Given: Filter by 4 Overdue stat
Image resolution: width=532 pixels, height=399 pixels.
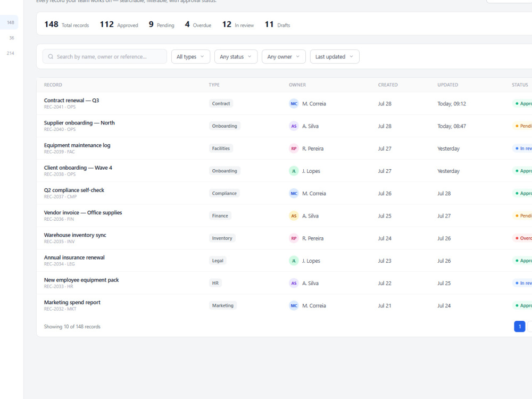Looking at the screenshot, I should tap(198, 25).
